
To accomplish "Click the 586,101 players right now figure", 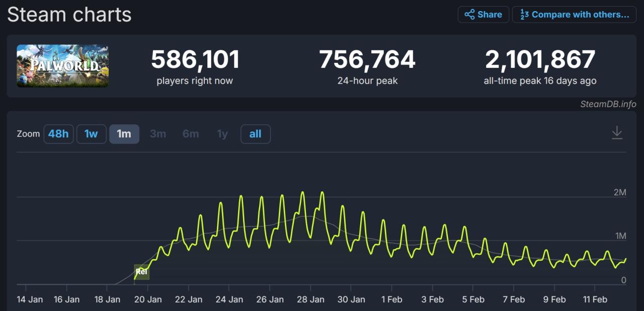I will (195, 60).
